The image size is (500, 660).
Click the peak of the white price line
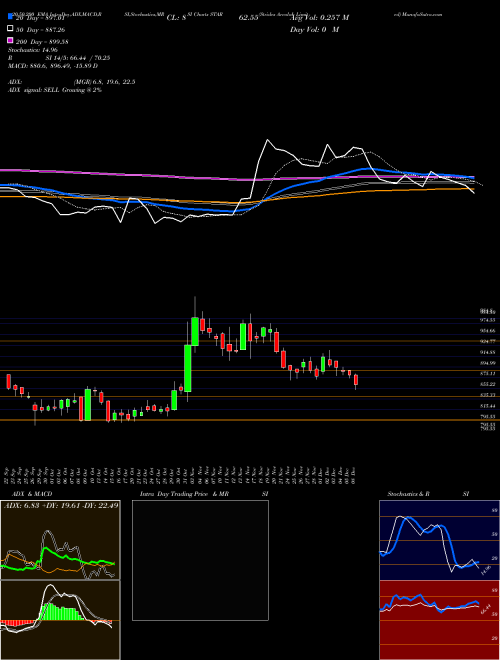(267, 140)
